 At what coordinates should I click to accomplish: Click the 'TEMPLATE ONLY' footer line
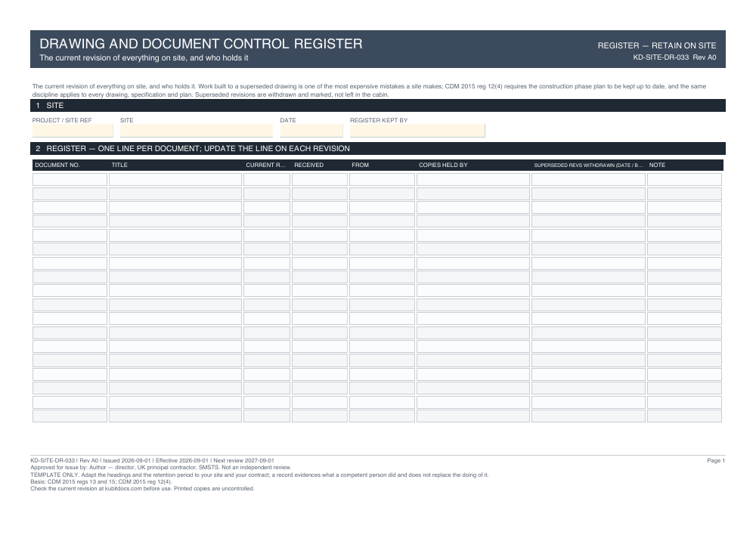259,475
